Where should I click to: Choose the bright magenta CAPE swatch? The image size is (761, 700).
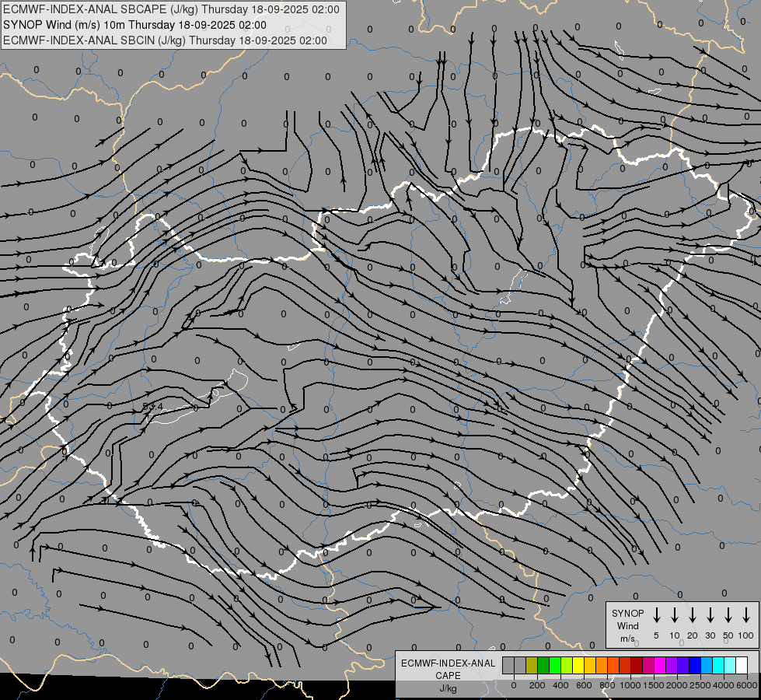point(660,665)
